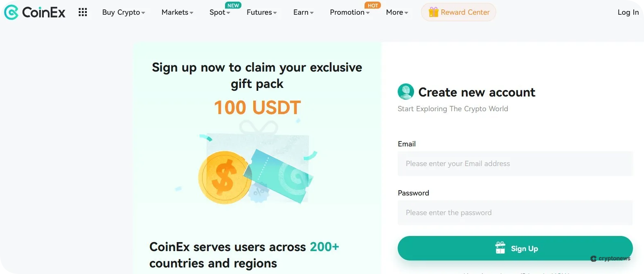Expand the Futures dropdown
644x274 pixels.
(x=259, y=12)
